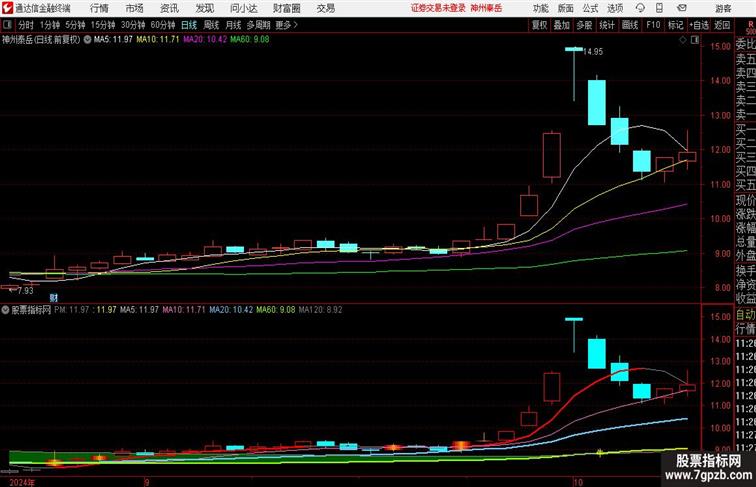
Task: Open the 行情 menu
Action: point(99,8)
